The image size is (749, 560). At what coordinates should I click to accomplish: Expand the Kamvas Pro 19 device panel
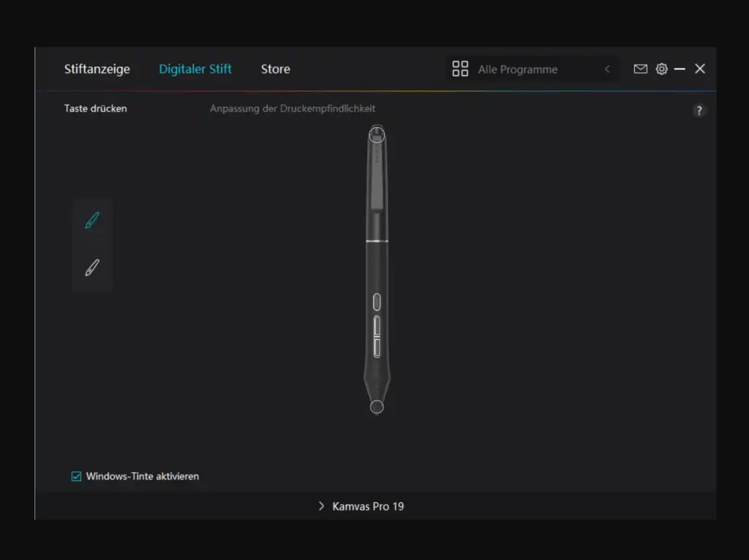360,505
